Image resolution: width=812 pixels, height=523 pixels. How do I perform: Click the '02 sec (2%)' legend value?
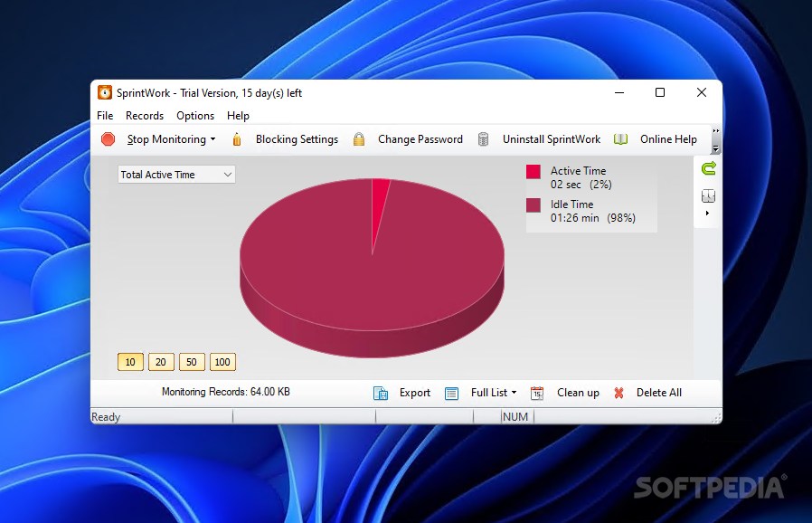581,185
